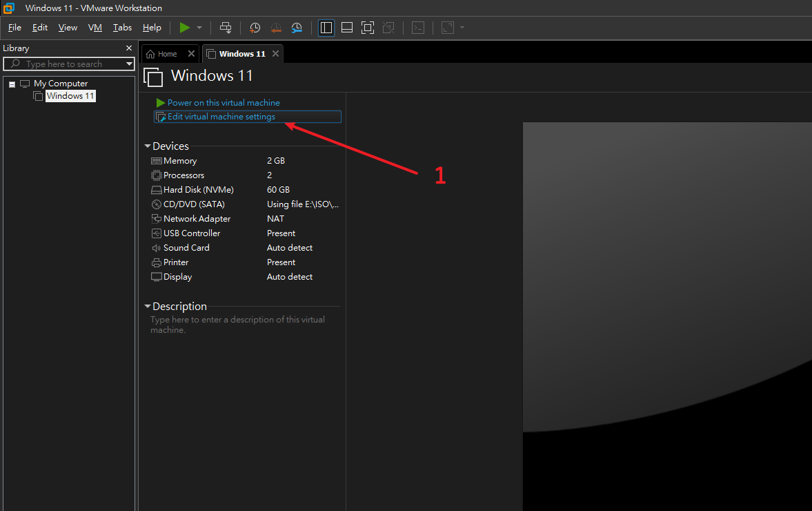Open CD/DVD (SATA) device settings
Screen dimensions: 812x511
click(x=194, y=204)
